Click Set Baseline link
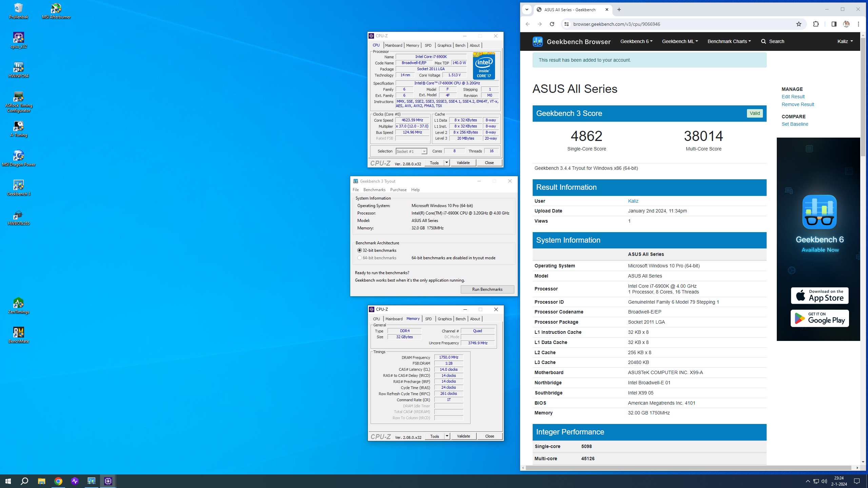Screen dimensions: 868x488 coord(795,124)
